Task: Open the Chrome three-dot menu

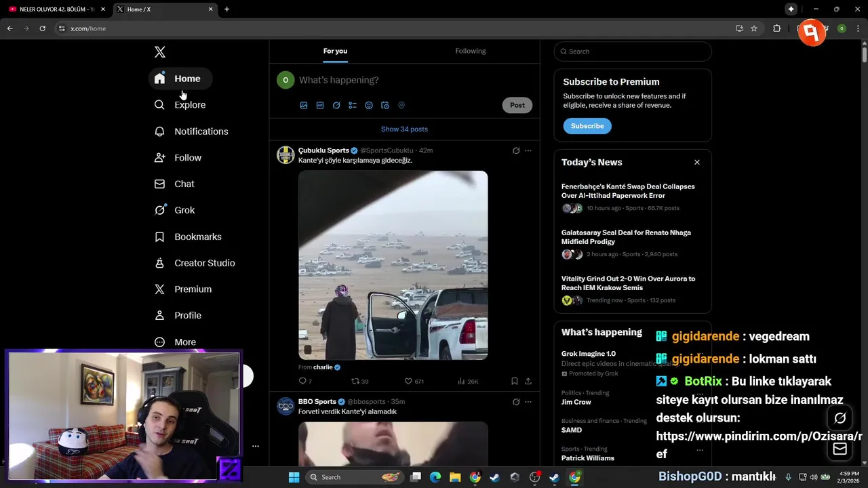Action: click(857, 28)
